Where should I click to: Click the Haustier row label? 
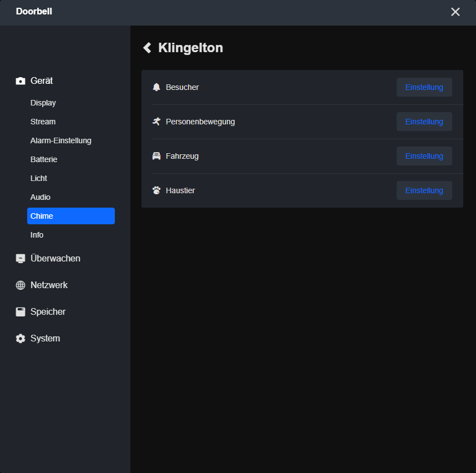tap(180, 190)
